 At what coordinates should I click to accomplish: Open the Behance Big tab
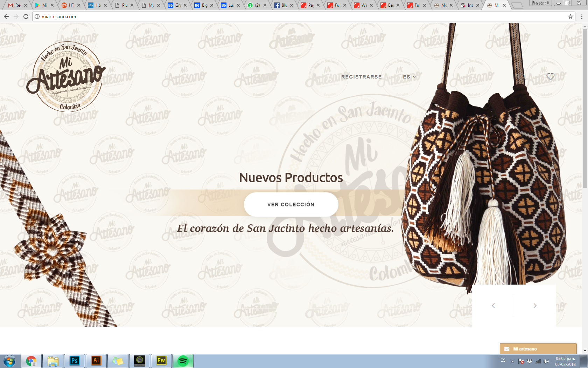[x=203, y=5]
